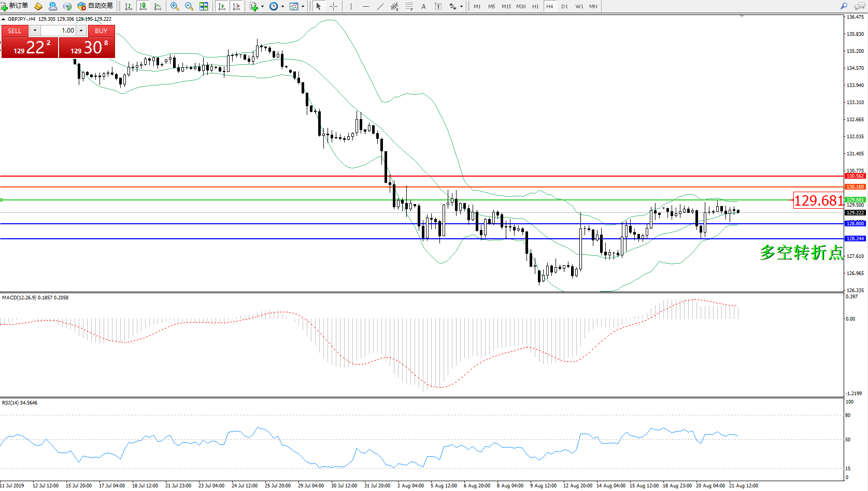Zoom in on the chart
Viewport: 868px width, 491px height.
175,6
